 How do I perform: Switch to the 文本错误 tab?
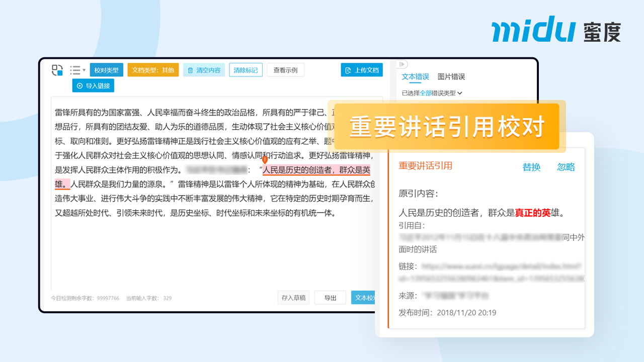tap(415, 77)
